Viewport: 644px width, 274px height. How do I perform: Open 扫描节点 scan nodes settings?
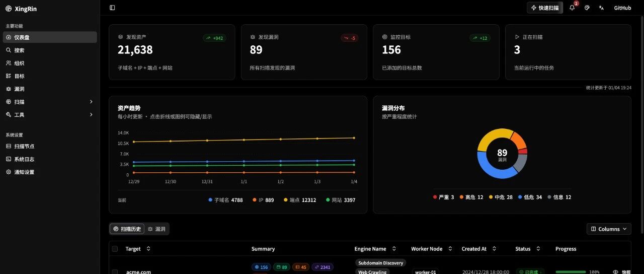(x=50, y=146)
